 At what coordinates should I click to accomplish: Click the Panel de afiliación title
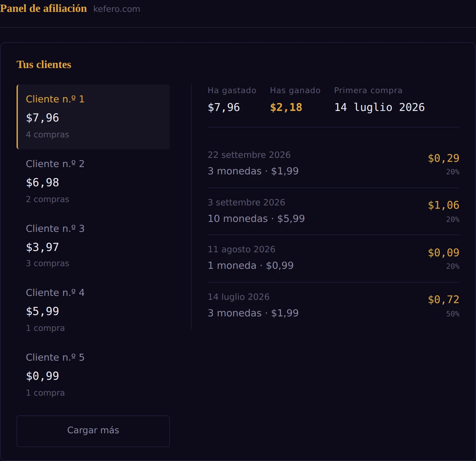(43, 9)
